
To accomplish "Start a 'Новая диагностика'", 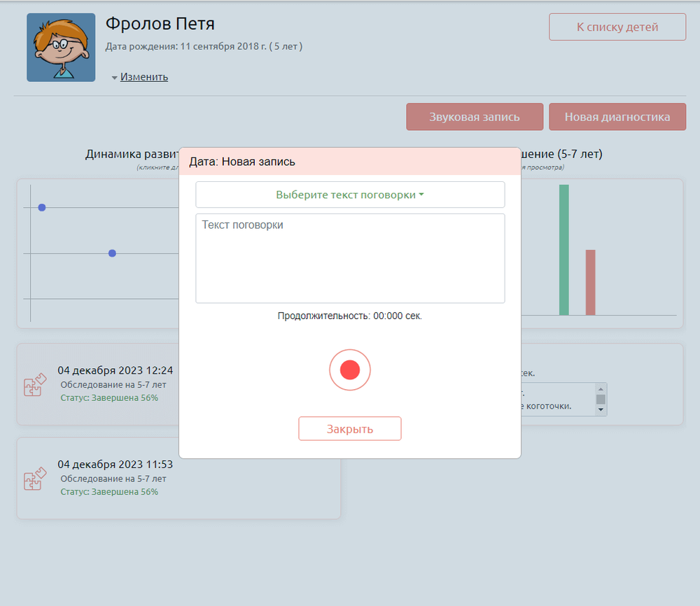I will [x=617, y=117].
